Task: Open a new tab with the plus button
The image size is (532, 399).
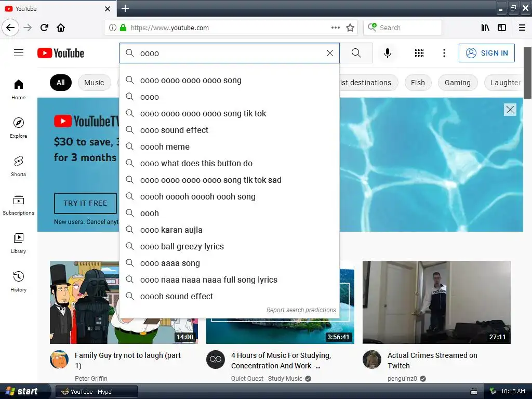Action: tap(125, 8)
